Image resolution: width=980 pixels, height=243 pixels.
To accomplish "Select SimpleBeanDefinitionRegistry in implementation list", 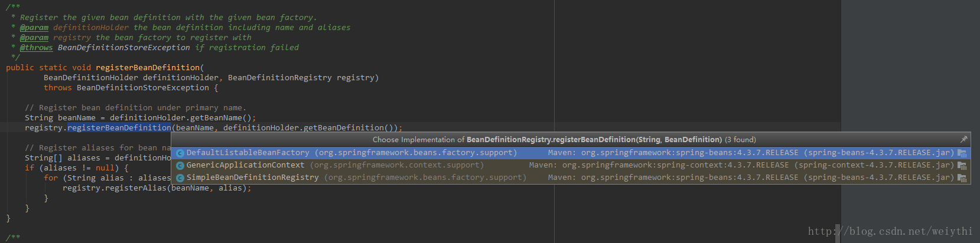I will pos(571,178).
